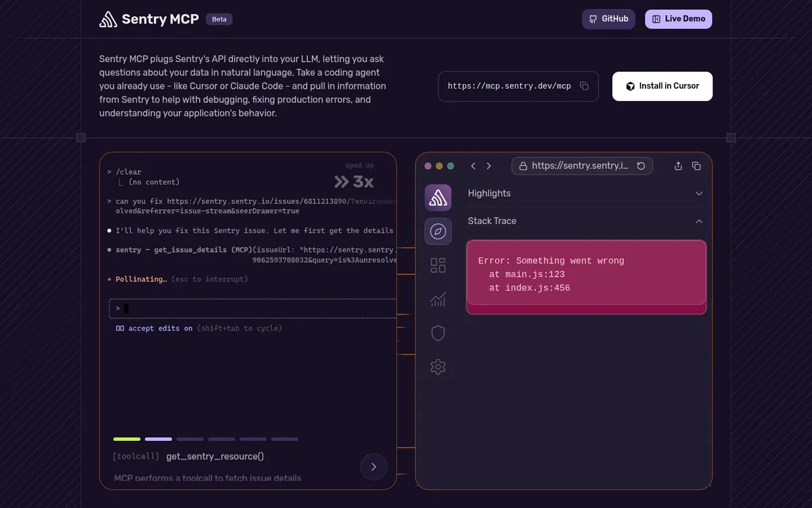812x508 pixels.
Task: Reload the demo browser page
Action: 641,166
